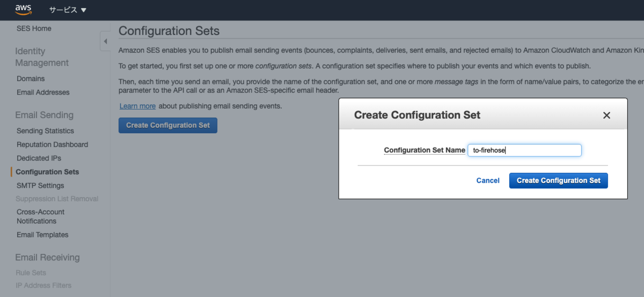
Task: Click the Email Sending heading
Action: 44,115
